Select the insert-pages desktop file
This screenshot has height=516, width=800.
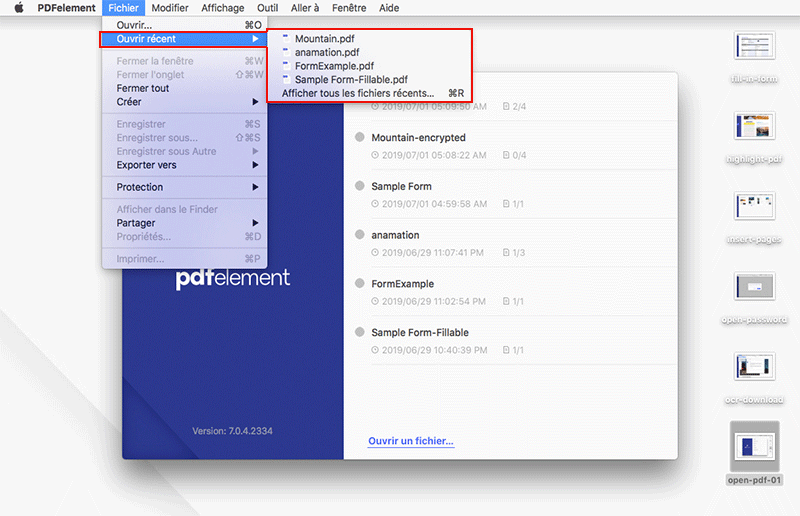(x=754, y=218)
